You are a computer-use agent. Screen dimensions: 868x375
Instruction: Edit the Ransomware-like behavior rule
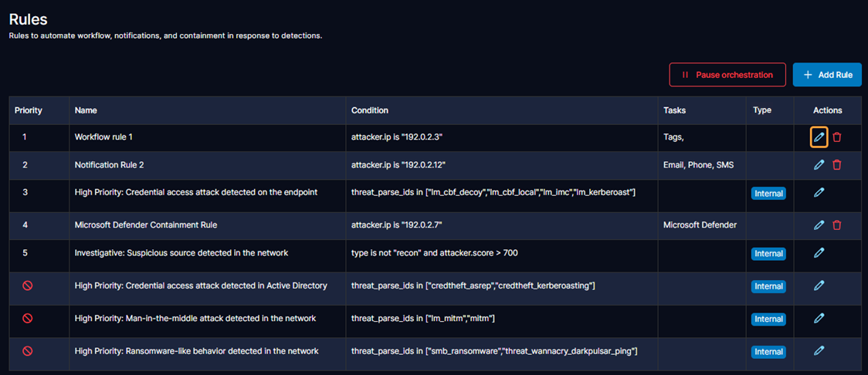[x=819, y=350]
